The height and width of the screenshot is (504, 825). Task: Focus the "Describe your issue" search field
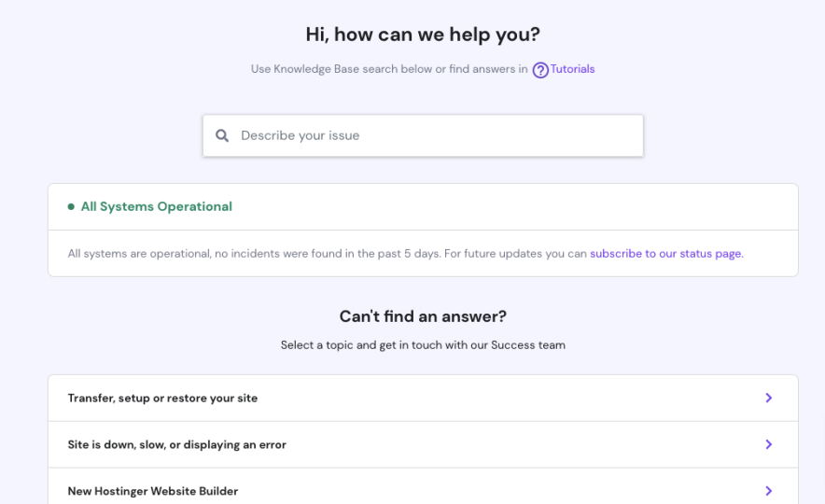pos(434,135)
